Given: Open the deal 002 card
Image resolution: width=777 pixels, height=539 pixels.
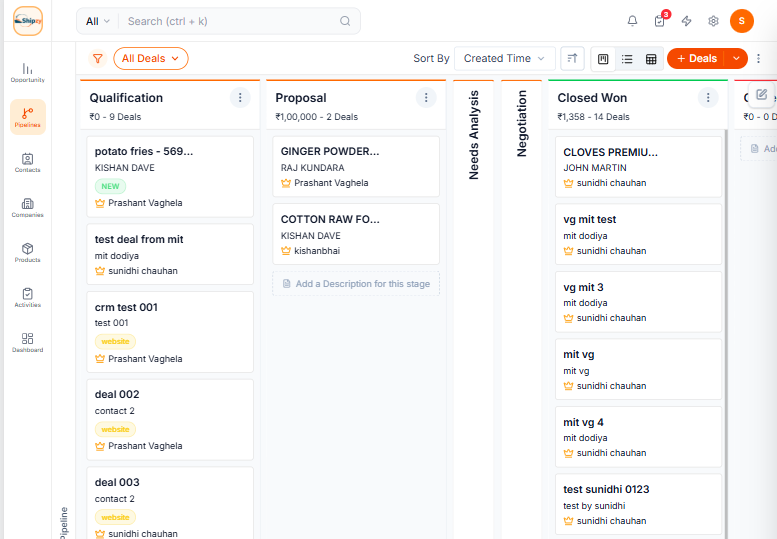Looking at the screenshot, I should pos(170,420).
